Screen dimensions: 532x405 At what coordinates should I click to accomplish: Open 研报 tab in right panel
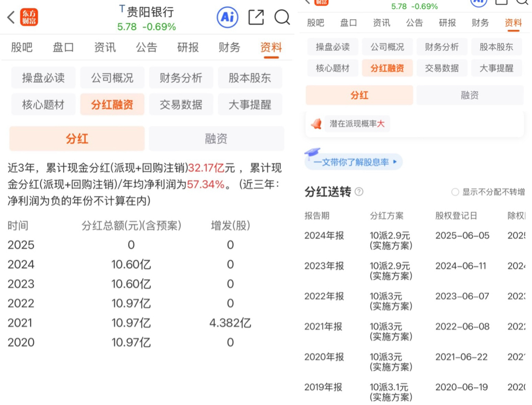[x=447, y=23]
